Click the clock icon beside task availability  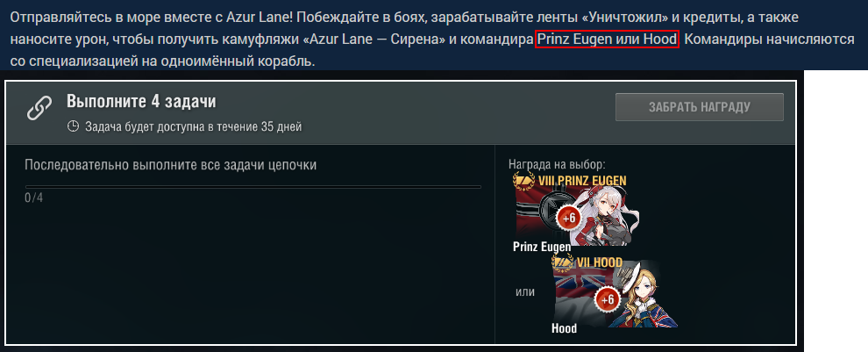click(x=73, y=126)
